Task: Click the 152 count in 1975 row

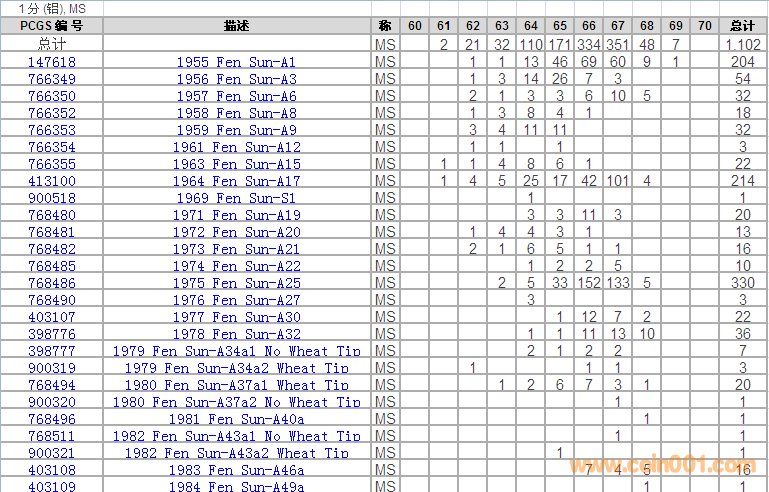Action: click(x=589, y=283)
